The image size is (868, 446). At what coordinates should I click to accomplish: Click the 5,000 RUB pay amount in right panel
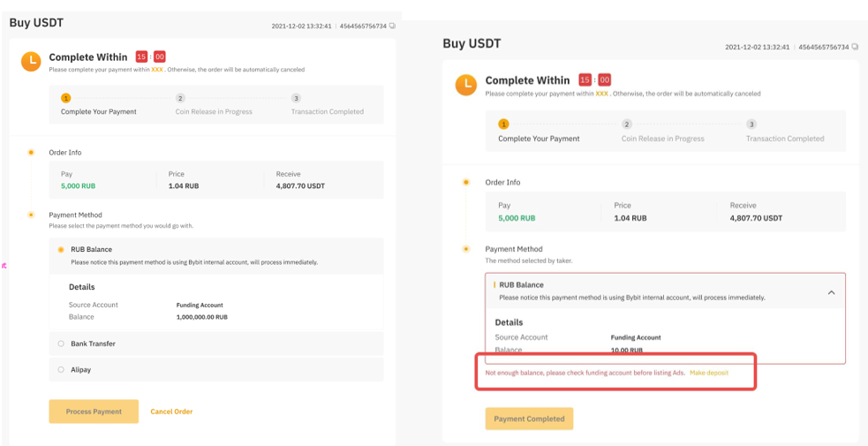coord(517,218)
